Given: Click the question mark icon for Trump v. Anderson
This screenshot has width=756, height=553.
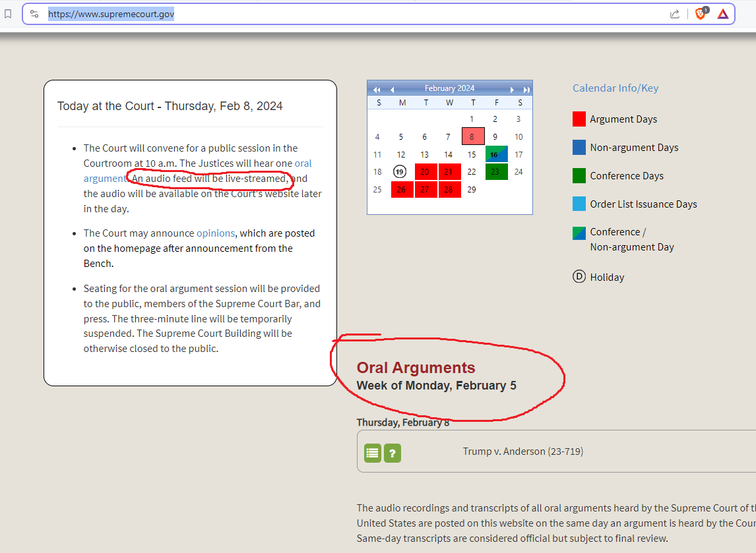Looking at the screenshot, I should [393, 453].
